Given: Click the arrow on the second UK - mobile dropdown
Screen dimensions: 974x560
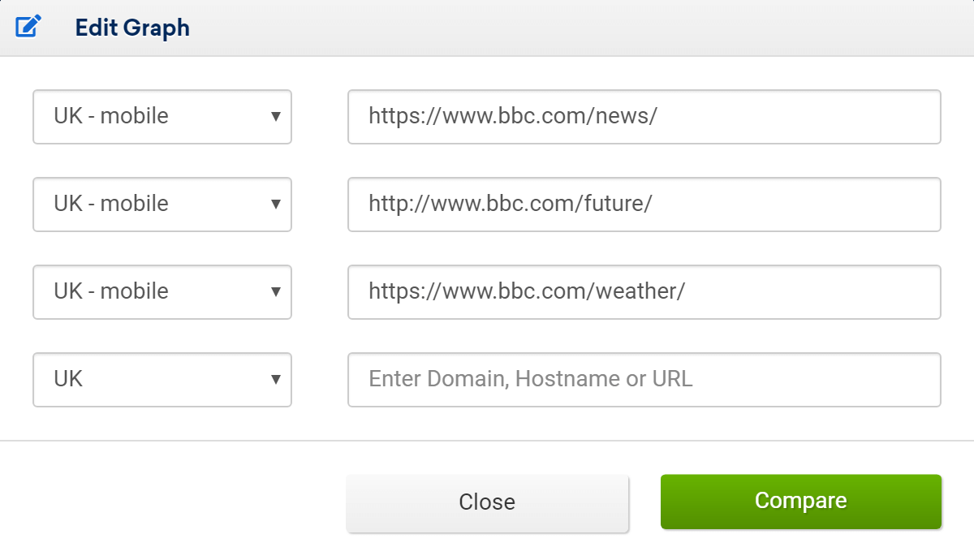Looking at the screenshot, I should pyautogui.click(x=276, y=205).
